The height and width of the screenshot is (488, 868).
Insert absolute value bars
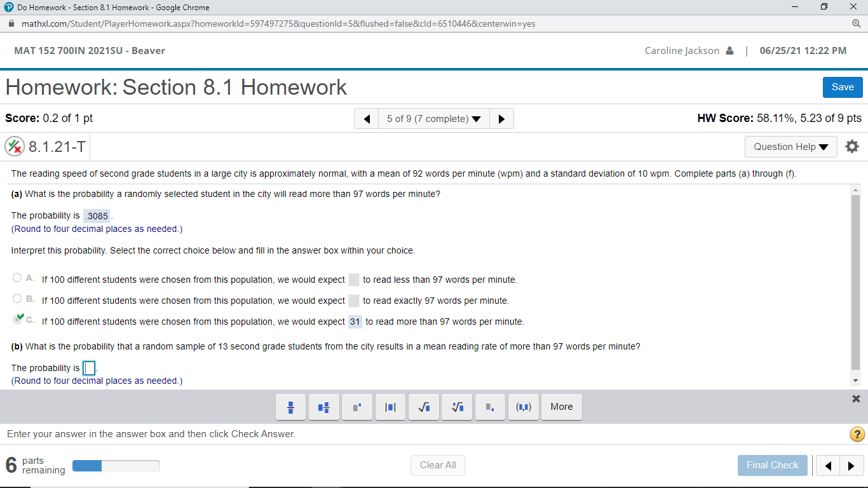coord(391,407)
